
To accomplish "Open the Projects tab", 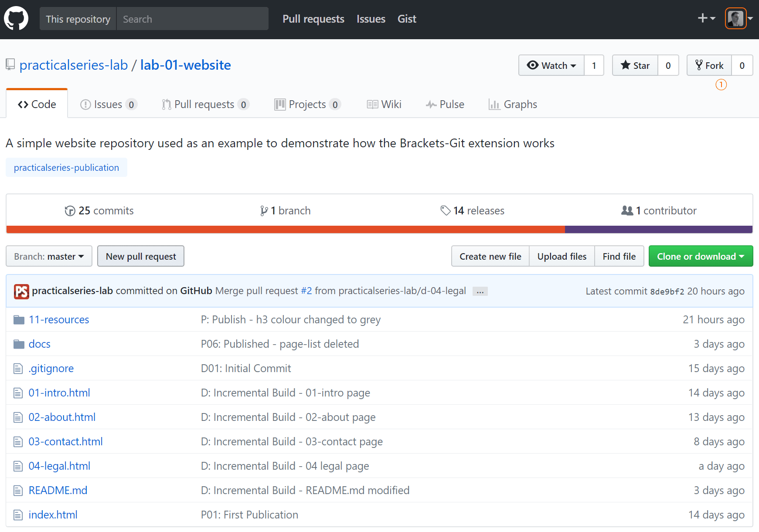I will tap(307, 105).
